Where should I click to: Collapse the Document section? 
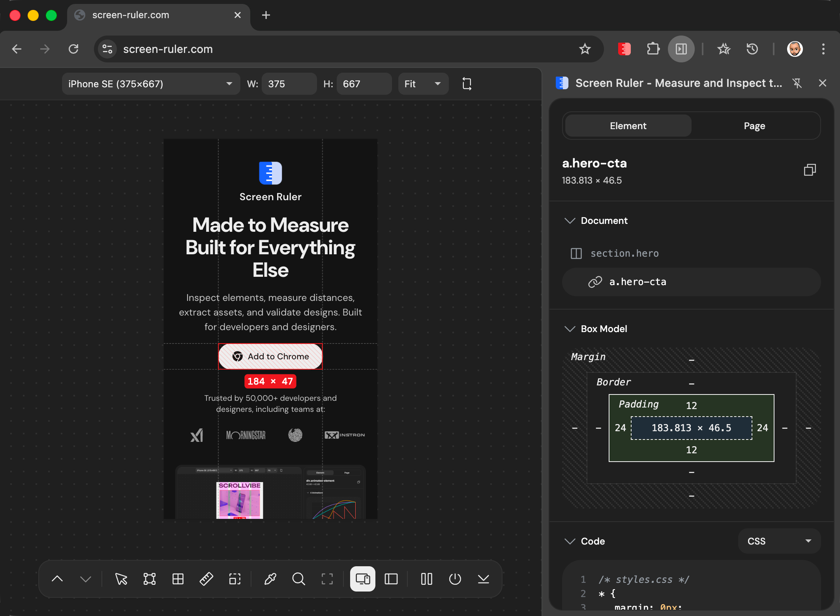tap(570, 221)
